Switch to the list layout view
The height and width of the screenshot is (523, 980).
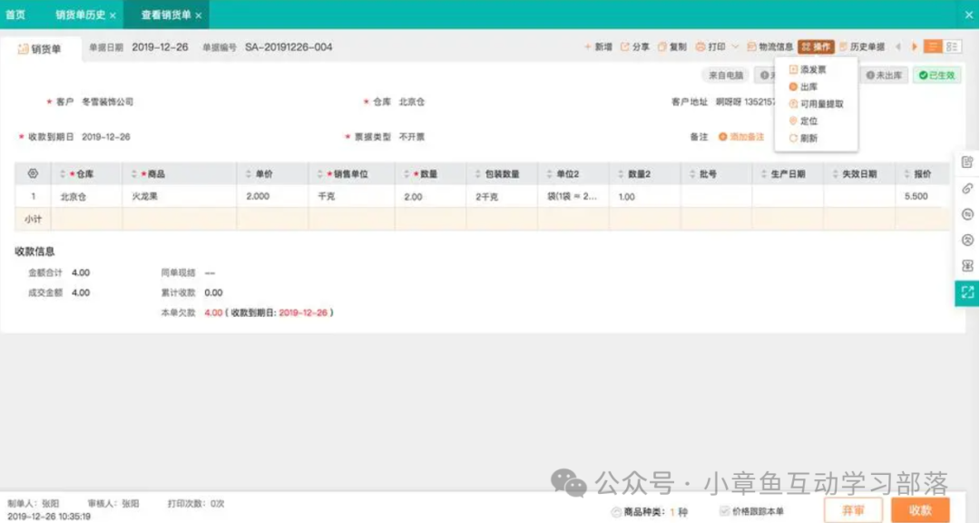(932, 47)
